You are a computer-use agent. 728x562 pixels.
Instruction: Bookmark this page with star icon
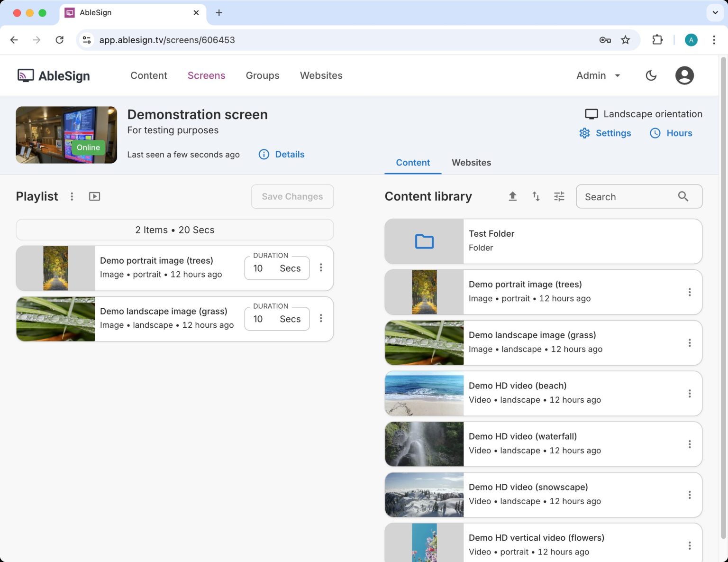(x=626, y=40)
